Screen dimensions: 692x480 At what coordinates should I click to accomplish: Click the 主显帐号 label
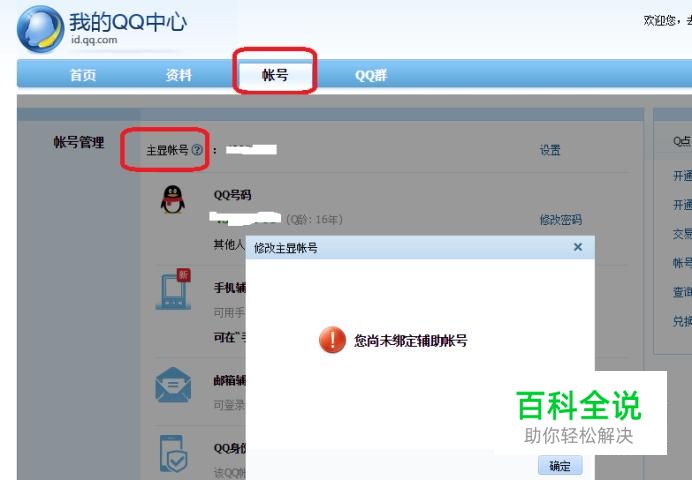click(x=167, y=150)
